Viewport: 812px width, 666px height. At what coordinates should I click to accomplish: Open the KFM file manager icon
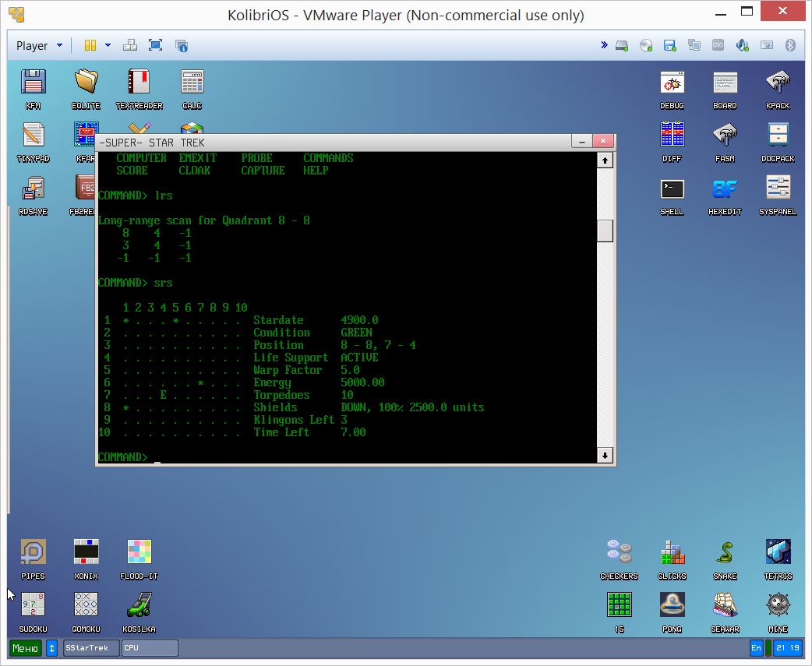click(33, 83)
